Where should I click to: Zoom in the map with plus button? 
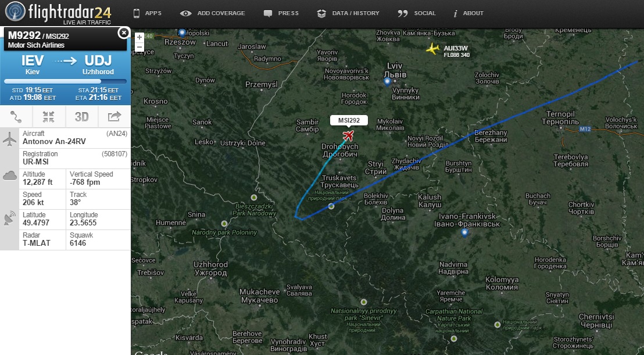point(139,37)
